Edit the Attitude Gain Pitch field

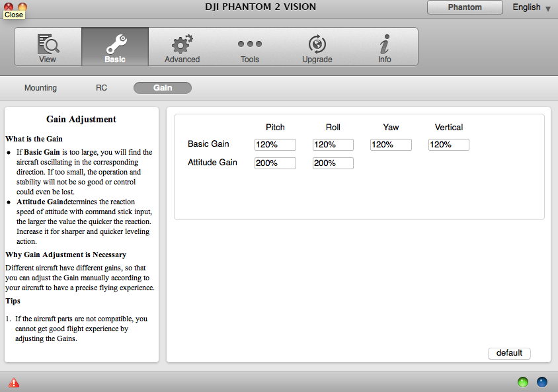[275, 163]
